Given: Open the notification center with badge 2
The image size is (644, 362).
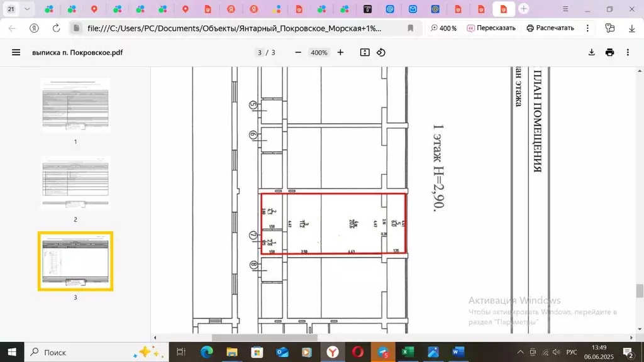Looking at the screenshot, I should tap(628, 352).
